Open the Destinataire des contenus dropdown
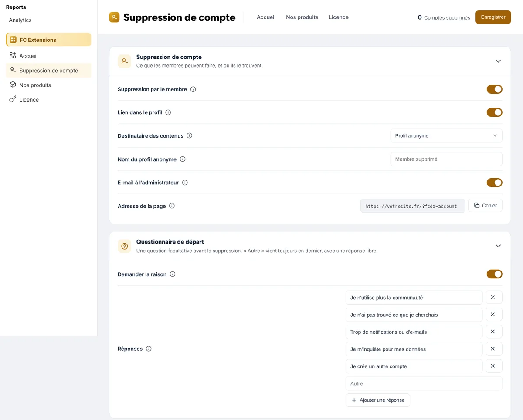Image resolution: width=523 pixels, height=420 pixels. 446,135
